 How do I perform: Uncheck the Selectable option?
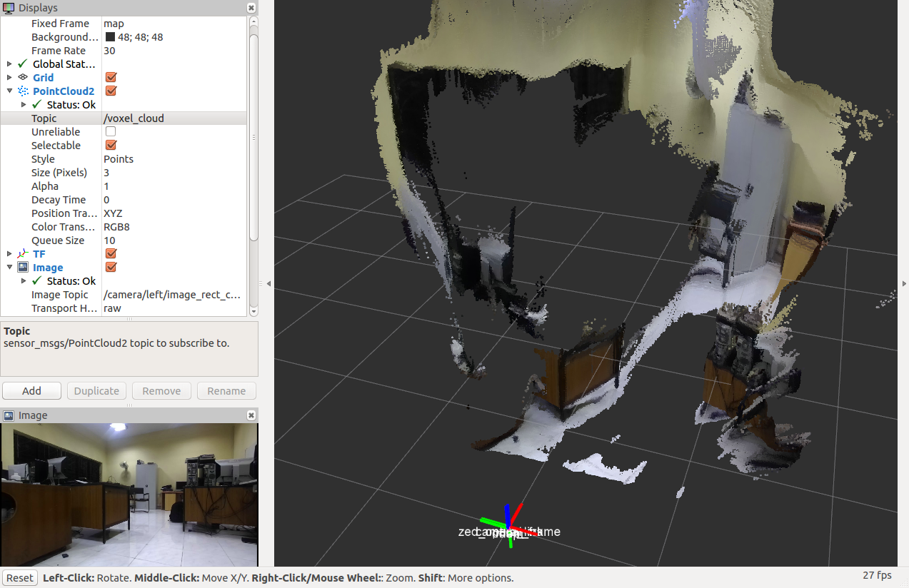tap(111, 146)
